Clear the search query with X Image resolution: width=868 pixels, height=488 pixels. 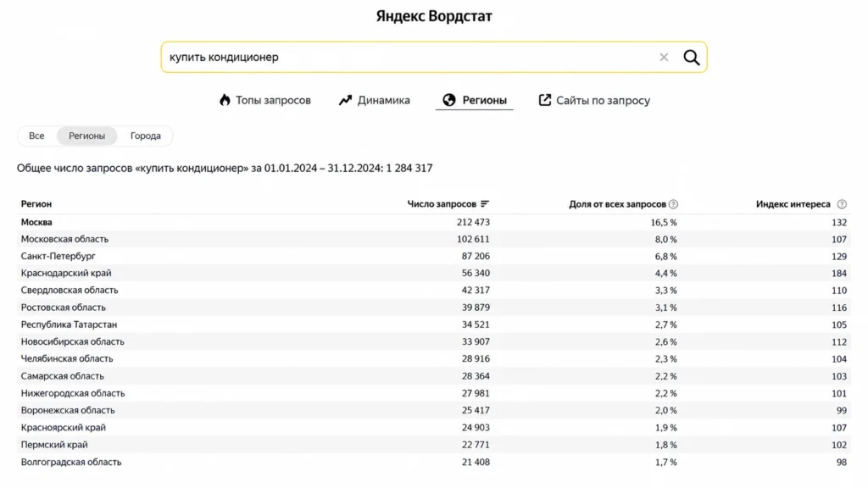coord(664,57)
